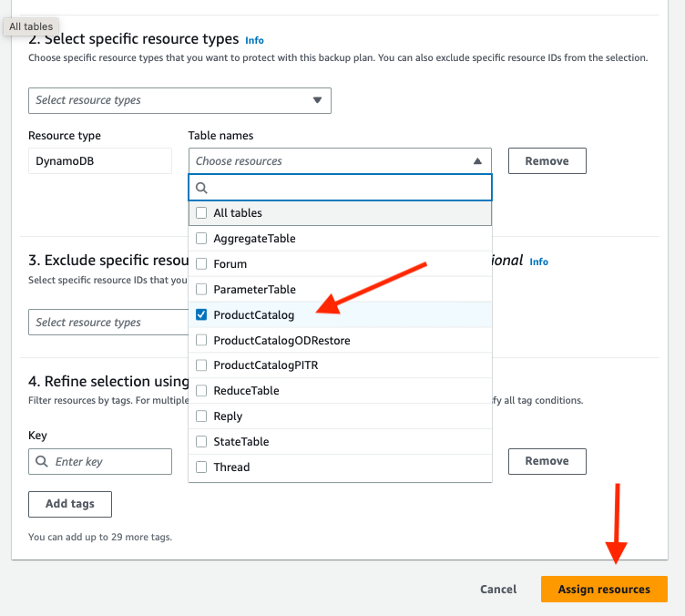
Task: Click the Cancel button
Action: point(498,589)
